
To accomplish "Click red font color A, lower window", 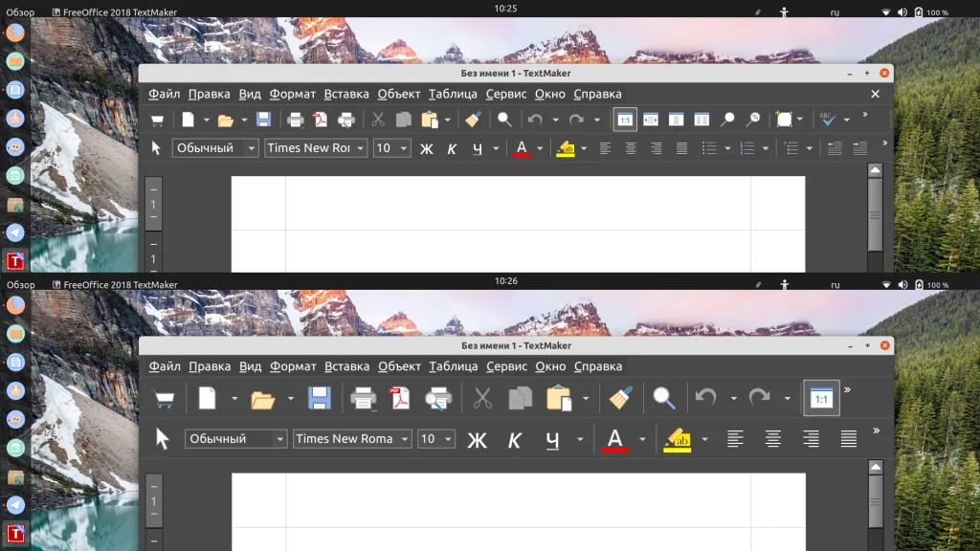I will [614, 440].
